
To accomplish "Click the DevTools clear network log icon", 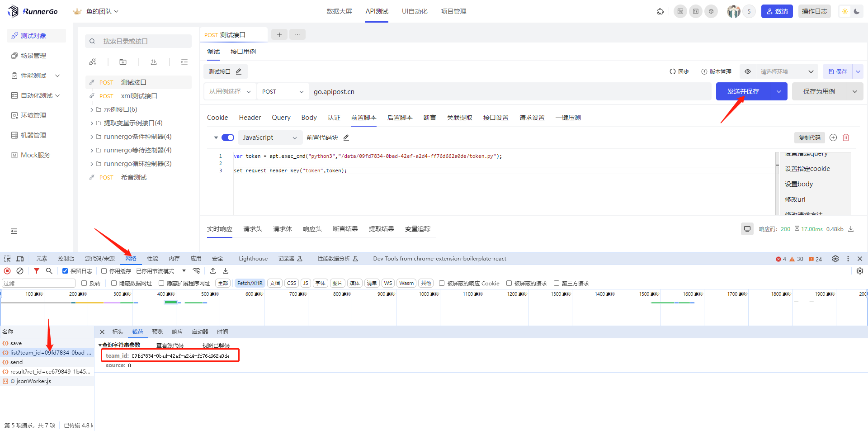I will click(x=20, y=271).
